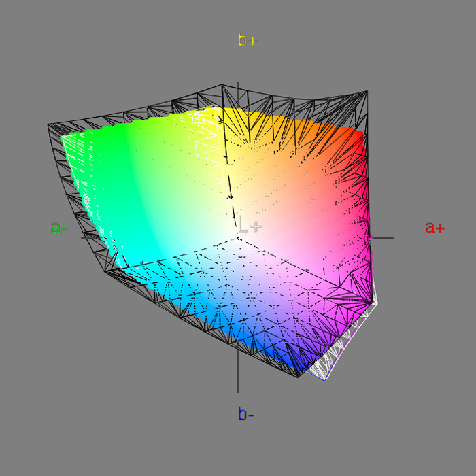Click the gray L+ center label

(250, 224)
